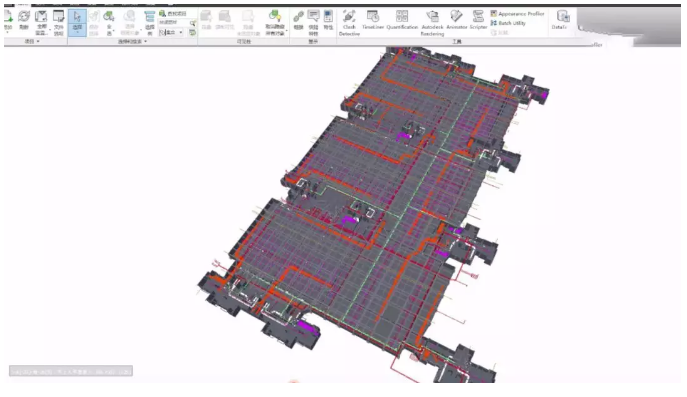Viewport: 687px width, 397px height.
Task: Toggle the Links display icon
Action: click(298, 17)
